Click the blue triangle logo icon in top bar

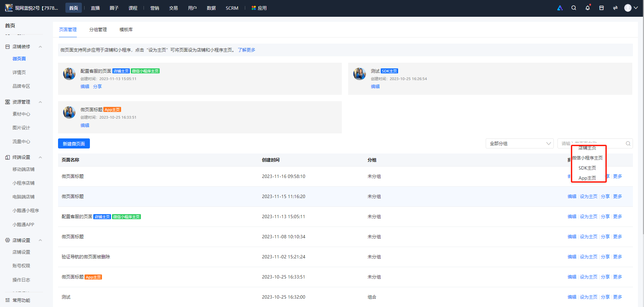pos(560,8)
